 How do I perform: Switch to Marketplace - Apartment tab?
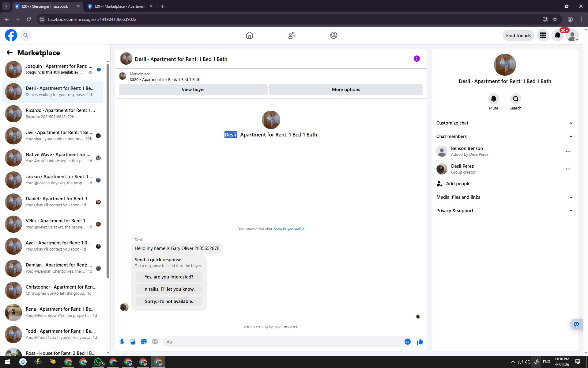(x=120, y=6)
